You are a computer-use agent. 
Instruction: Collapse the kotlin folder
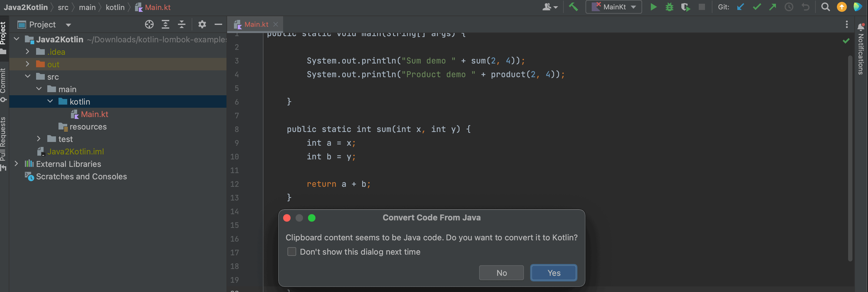50,101
